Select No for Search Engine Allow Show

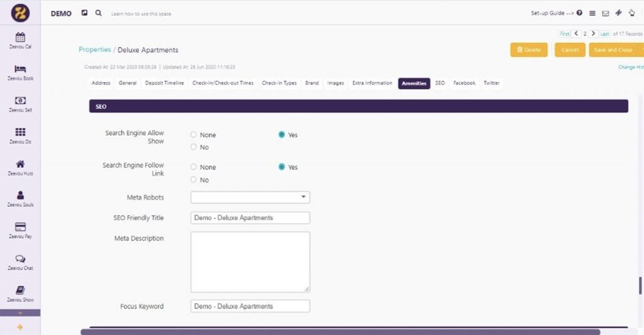(194, 146)
